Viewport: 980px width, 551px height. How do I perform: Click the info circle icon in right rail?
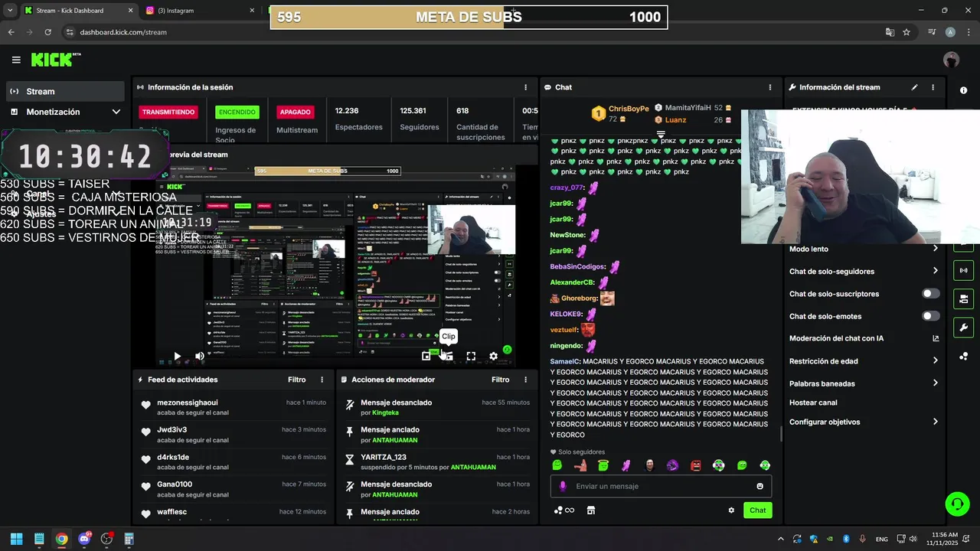(963, 90)
